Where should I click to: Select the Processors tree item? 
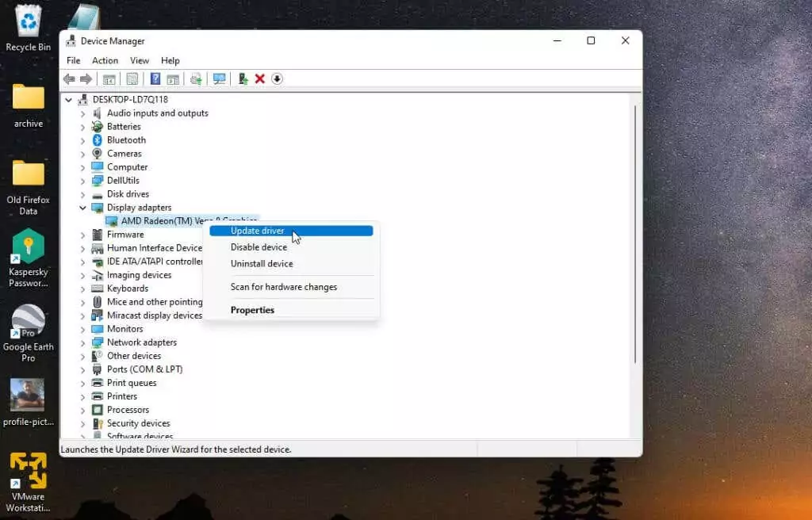128,410
